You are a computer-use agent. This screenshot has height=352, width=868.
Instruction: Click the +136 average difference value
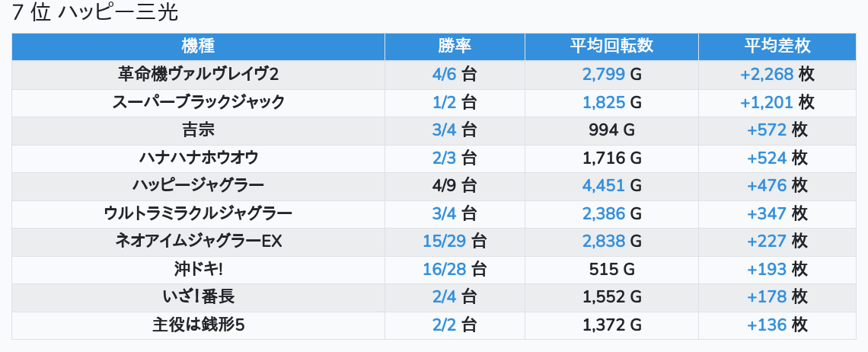pyautogui.click(x=767, y=325)
